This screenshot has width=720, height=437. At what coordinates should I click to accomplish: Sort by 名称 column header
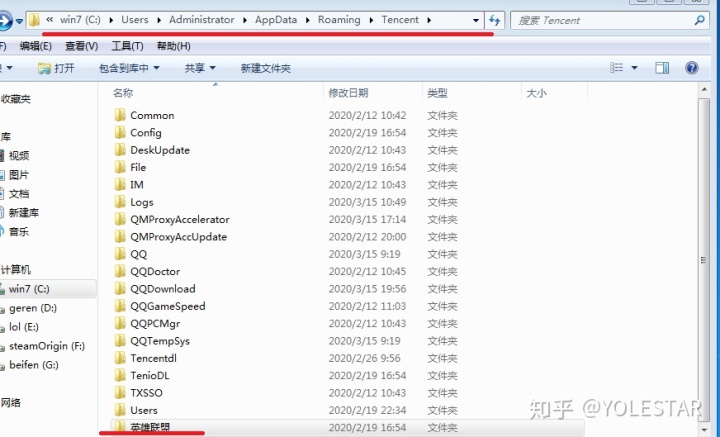(123, 93)
